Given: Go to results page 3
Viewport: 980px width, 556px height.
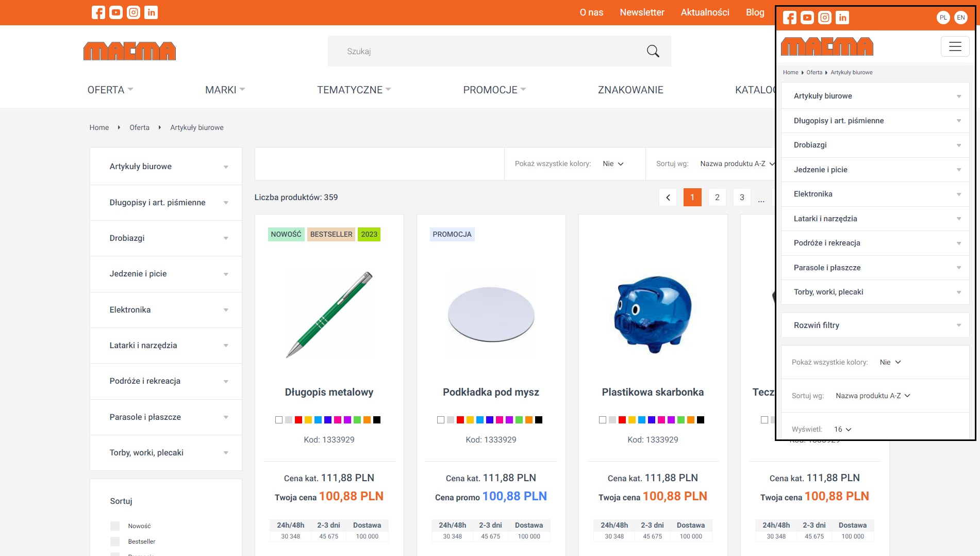Looking at the screenshot, I should 742,198.
